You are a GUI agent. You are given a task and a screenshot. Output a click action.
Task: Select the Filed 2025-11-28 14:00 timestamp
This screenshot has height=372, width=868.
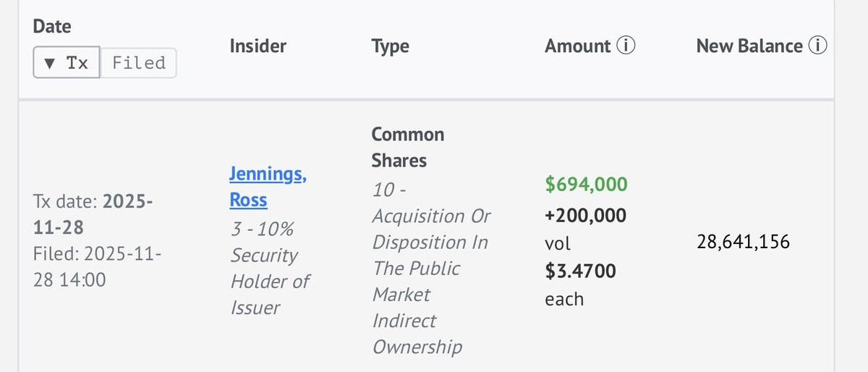(x=97, y=266)
